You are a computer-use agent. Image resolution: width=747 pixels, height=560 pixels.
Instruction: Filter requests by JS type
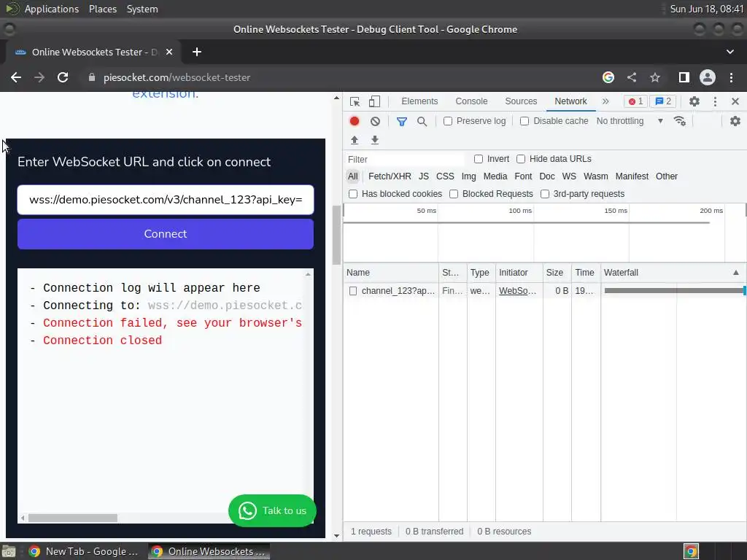(x=424, y=176)
